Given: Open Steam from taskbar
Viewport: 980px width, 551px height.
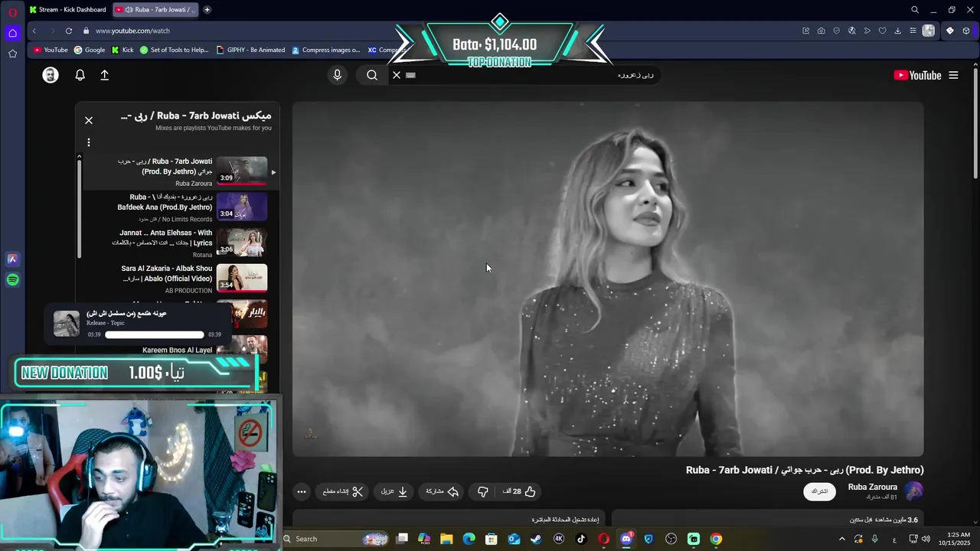Looking at the screenshot, I should pyautogui.click(x=536, y=539).
